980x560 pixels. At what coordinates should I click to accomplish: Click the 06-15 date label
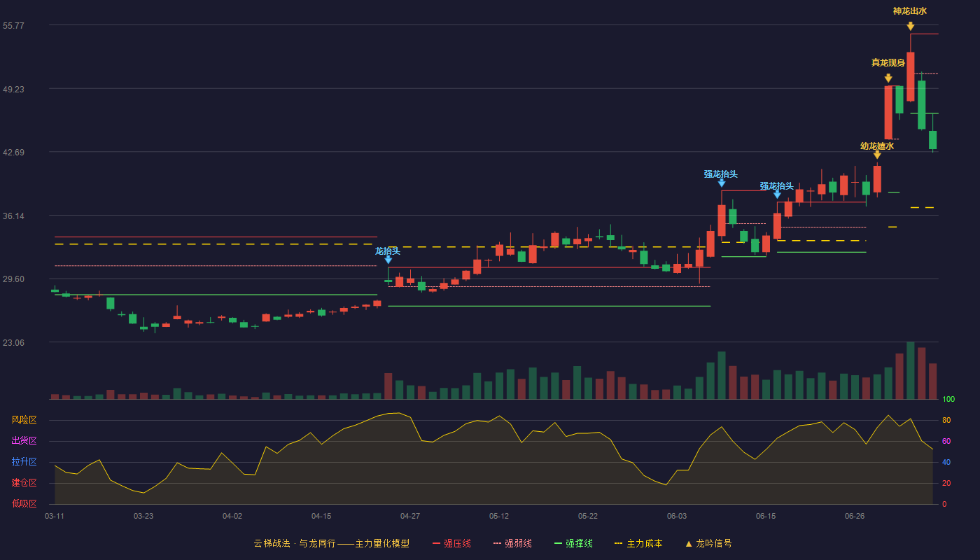pyautogui.click(x=766, y=516)
